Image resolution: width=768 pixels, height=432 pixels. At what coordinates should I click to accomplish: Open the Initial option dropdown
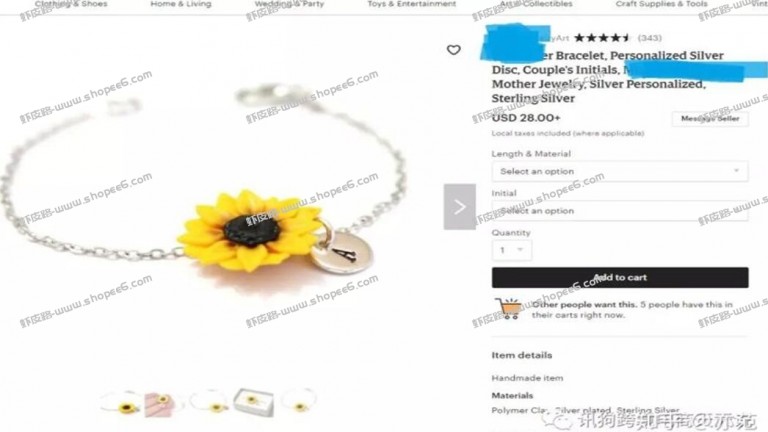620,211
